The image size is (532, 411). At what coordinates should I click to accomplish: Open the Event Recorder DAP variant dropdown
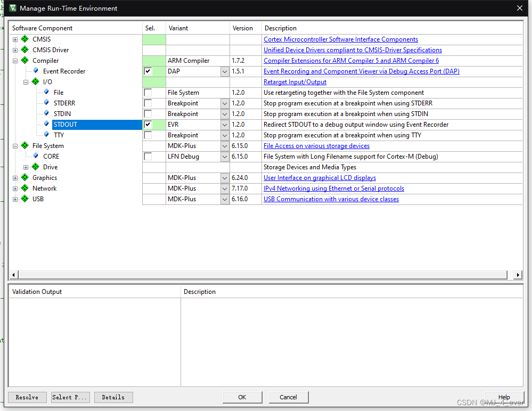(225, 71)
